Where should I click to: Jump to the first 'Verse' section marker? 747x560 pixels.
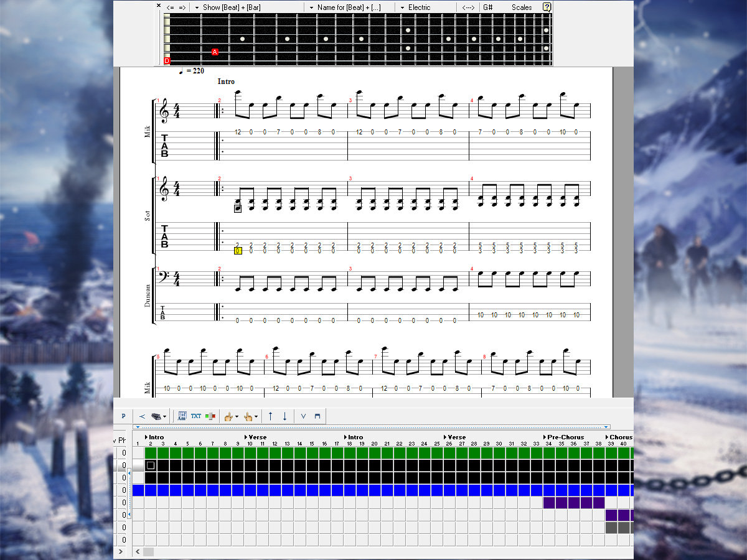[x=256, y=437]
